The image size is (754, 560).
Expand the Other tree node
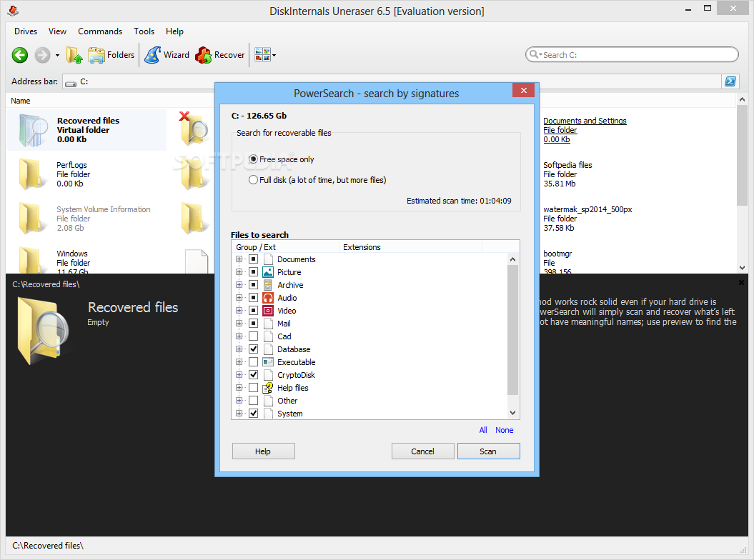239,401
